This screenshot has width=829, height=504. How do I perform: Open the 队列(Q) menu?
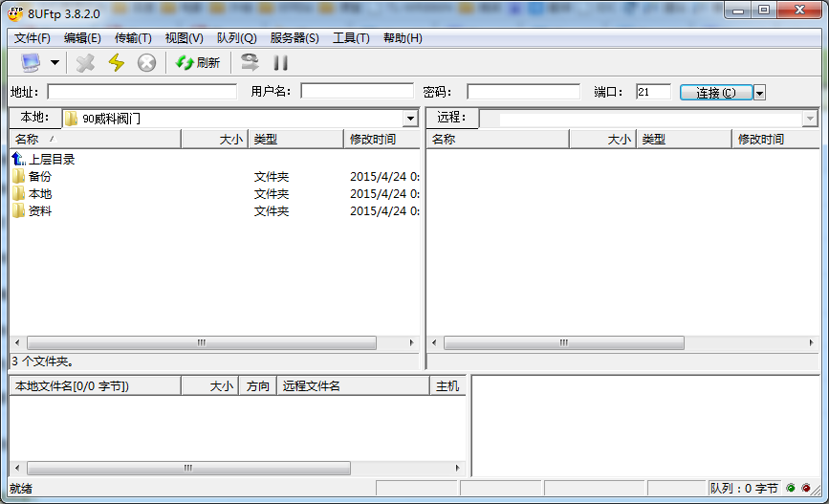237,38
